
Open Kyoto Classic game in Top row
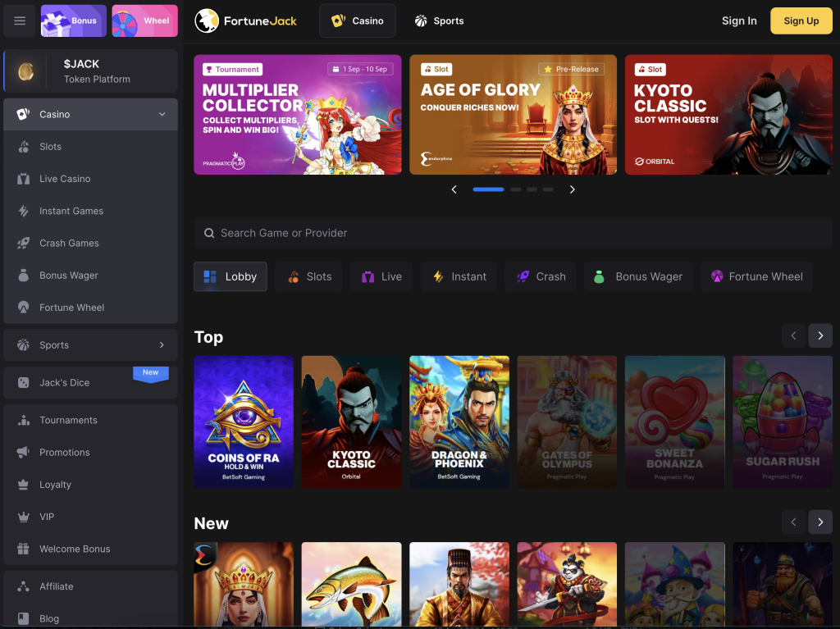pyautogui.click(x=351, y=422)
